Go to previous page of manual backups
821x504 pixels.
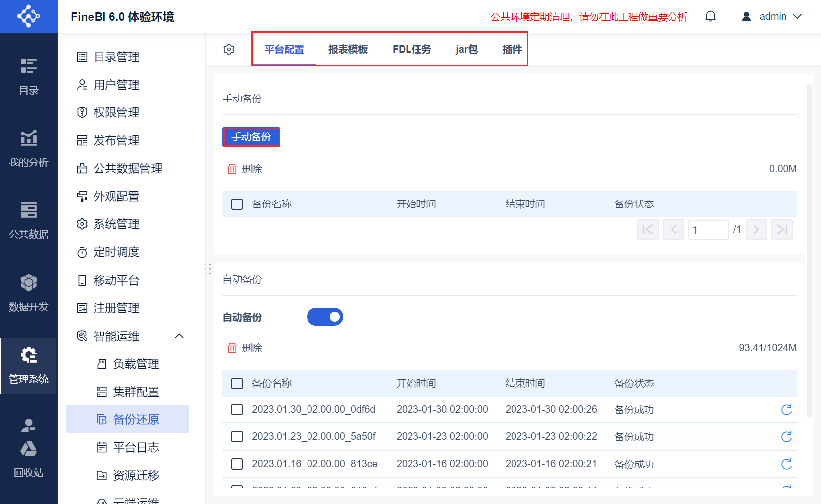pos(673,230)
